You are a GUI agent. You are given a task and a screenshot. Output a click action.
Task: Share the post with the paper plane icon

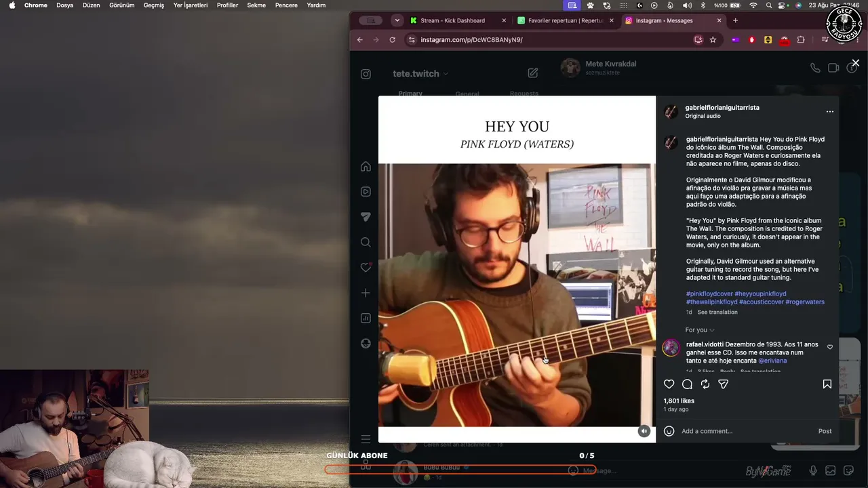(724, 384)
